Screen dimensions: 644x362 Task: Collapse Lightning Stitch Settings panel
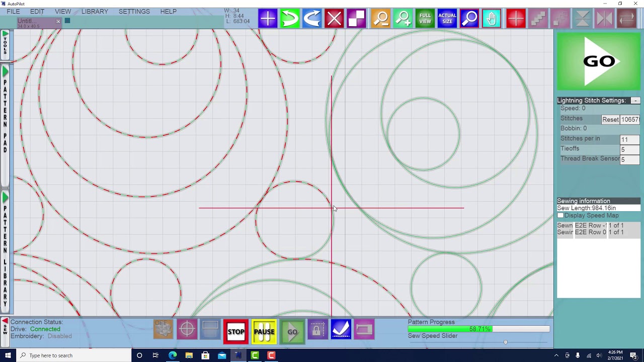635,101
